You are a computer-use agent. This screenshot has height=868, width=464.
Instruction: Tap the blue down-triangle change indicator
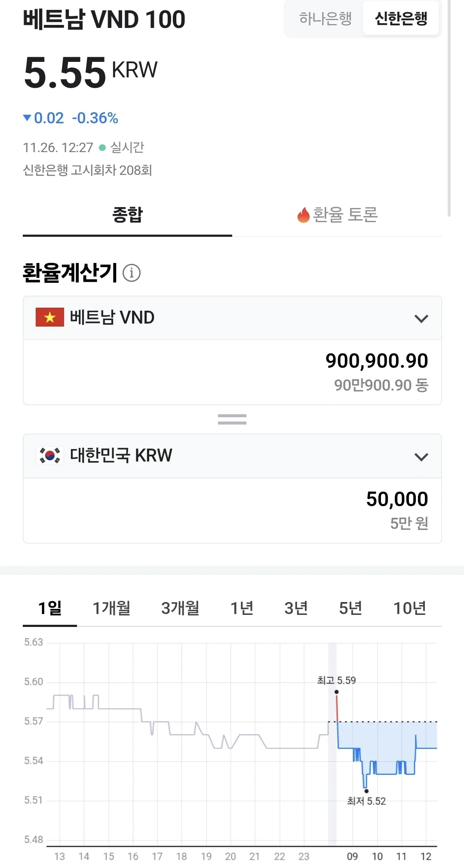(x=27, y=118)
